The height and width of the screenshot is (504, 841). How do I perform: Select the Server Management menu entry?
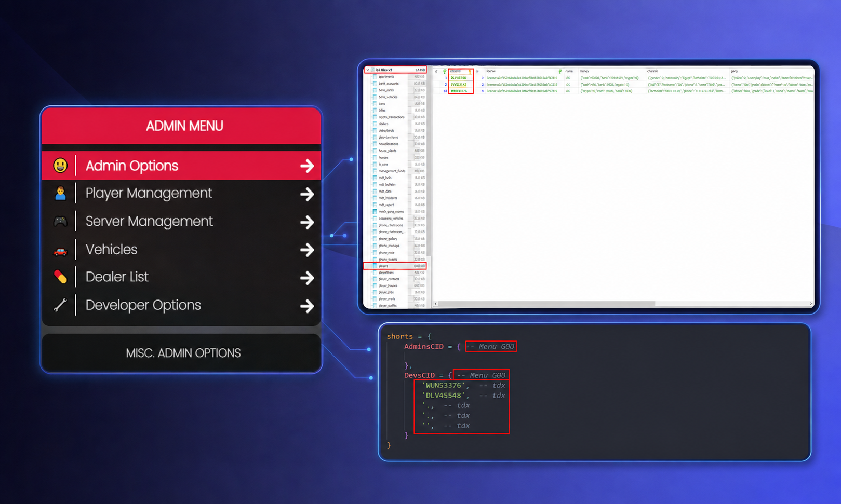coord(181,222)
